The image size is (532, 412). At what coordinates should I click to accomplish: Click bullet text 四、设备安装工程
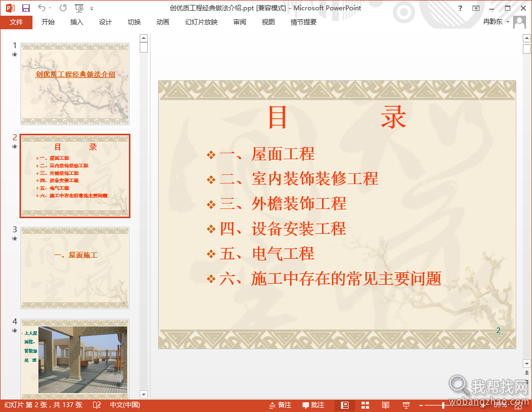(283, 228)
